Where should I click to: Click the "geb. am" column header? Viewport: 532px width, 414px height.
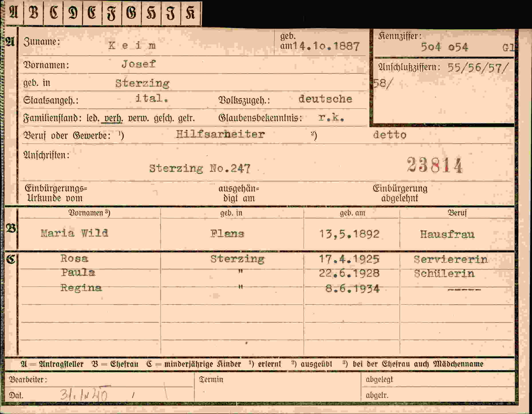(353, 213)
